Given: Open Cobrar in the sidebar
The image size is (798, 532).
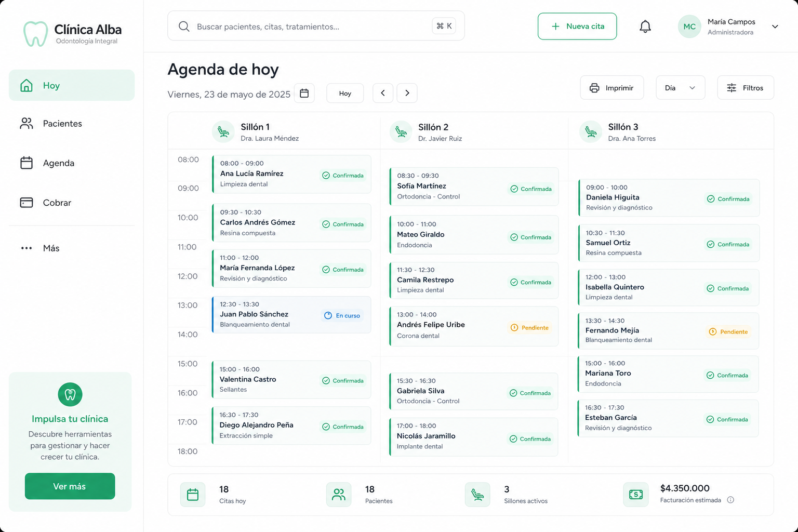Looking at the screenshot, I should pos(72,203).
